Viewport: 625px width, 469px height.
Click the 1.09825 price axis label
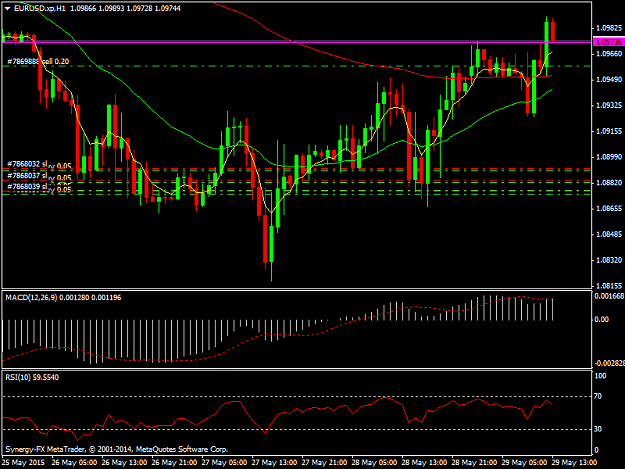point(609,28)
